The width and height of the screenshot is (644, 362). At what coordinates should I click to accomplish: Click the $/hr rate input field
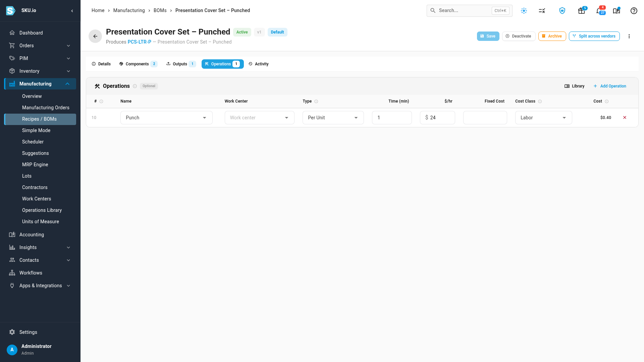click(x=437, y=118)
